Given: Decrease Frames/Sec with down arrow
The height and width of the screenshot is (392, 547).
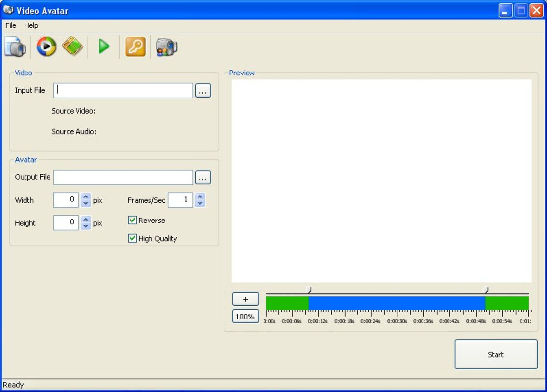Looking at the screenshot, I should 200,204.
